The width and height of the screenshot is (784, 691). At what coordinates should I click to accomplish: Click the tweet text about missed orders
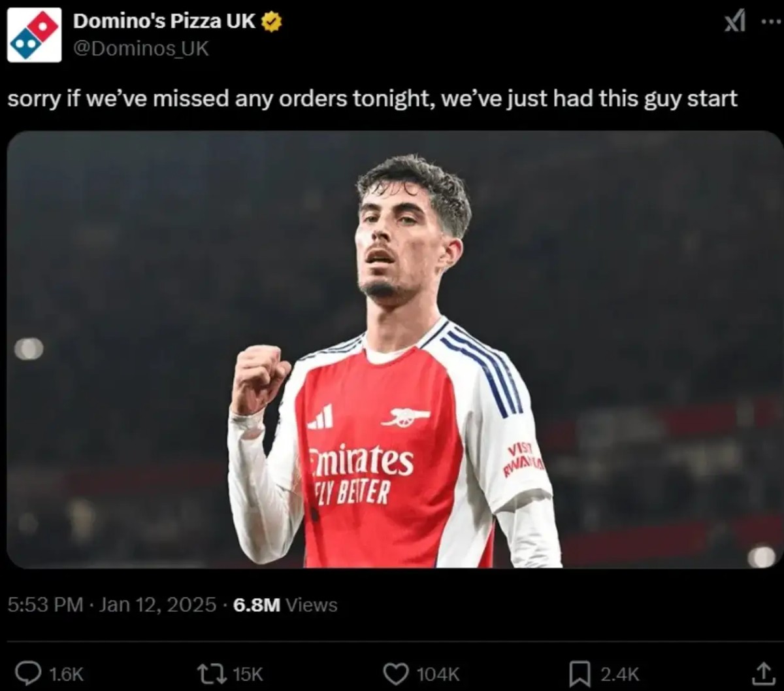[372, 99]
